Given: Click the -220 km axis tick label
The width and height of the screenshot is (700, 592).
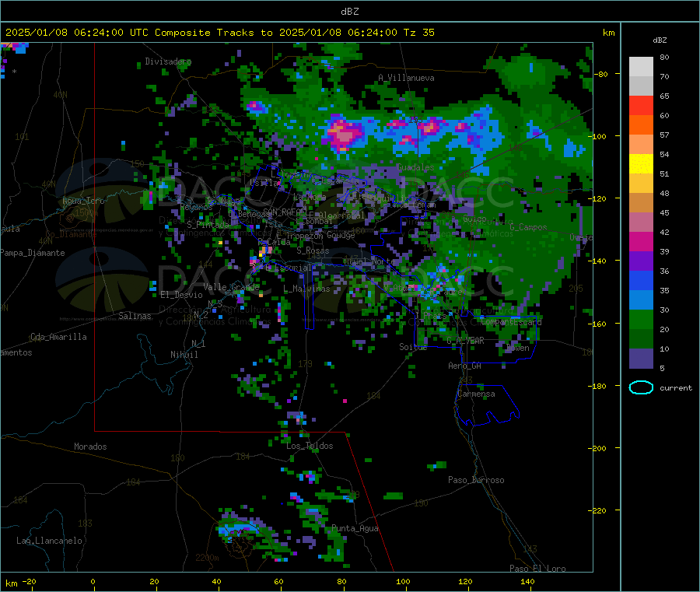Looking at the screenshot, I should point(599,510).
